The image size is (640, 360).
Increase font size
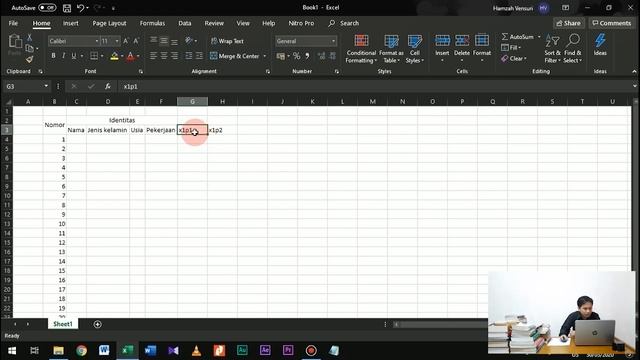click(126, 41)
